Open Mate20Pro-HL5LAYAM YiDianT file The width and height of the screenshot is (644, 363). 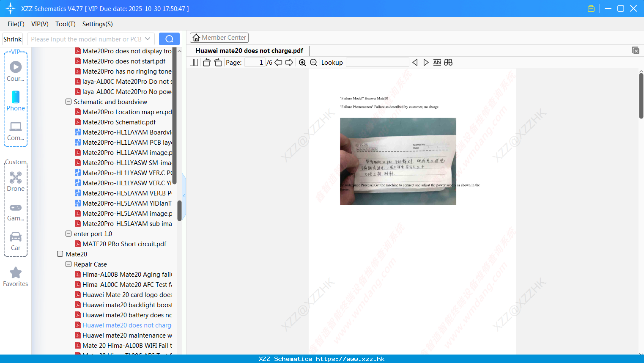(x=123, y=203)
